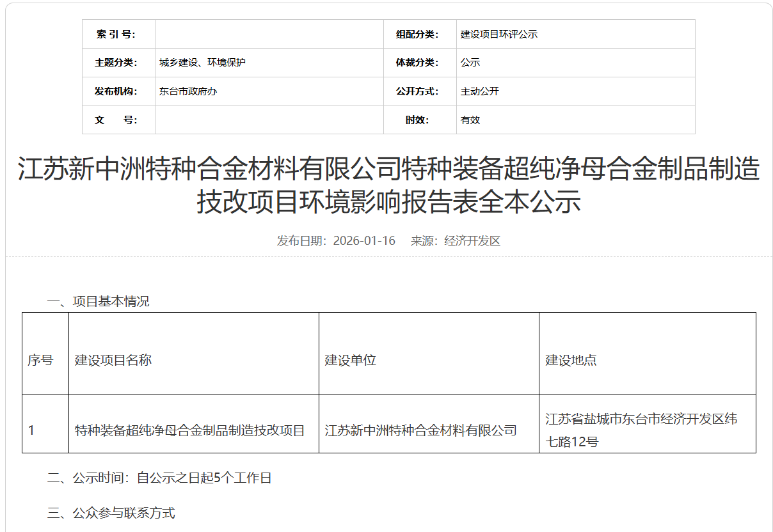773x532 pixels.
Task: Click the heading 三、公众参与联系方式
Action: coord(111,513)
